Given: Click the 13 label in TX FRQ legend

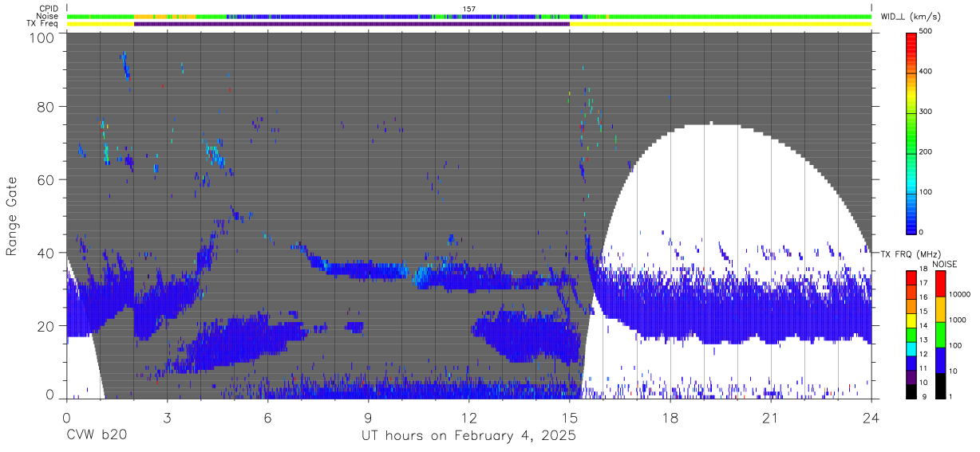Looking at the screenshot, I should pyautogui.click(x=923, y=340).
